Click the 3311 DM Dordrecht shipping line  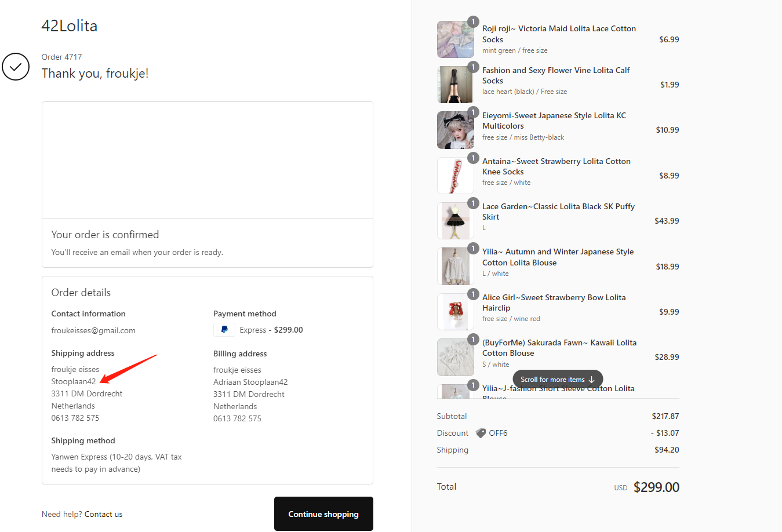87,393
